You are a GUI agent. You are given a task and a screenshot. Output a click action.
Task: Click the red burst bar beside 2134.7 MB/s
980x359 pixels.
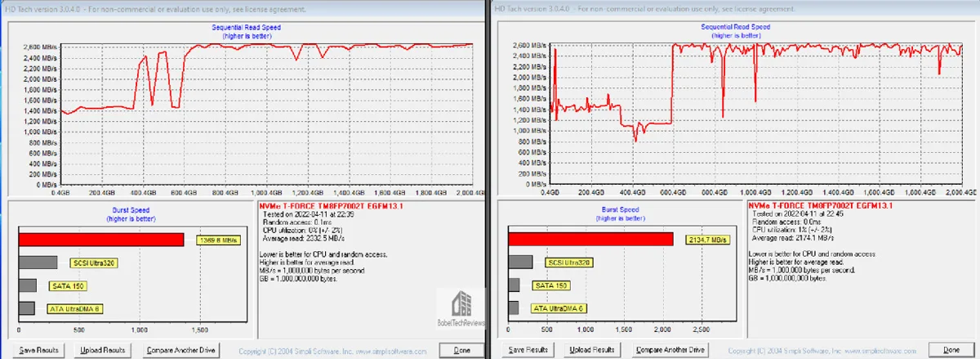(x=590, y=238)
